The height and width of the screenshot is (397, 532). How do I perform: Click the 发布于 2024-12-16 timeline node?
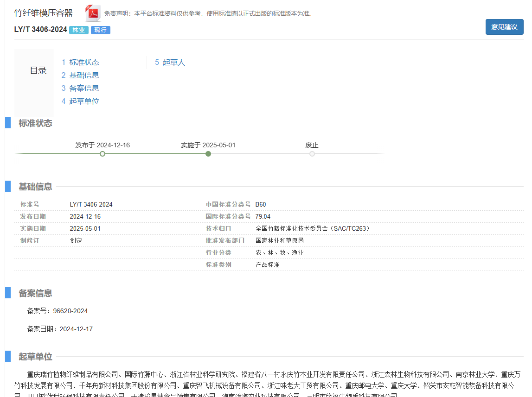103,154
